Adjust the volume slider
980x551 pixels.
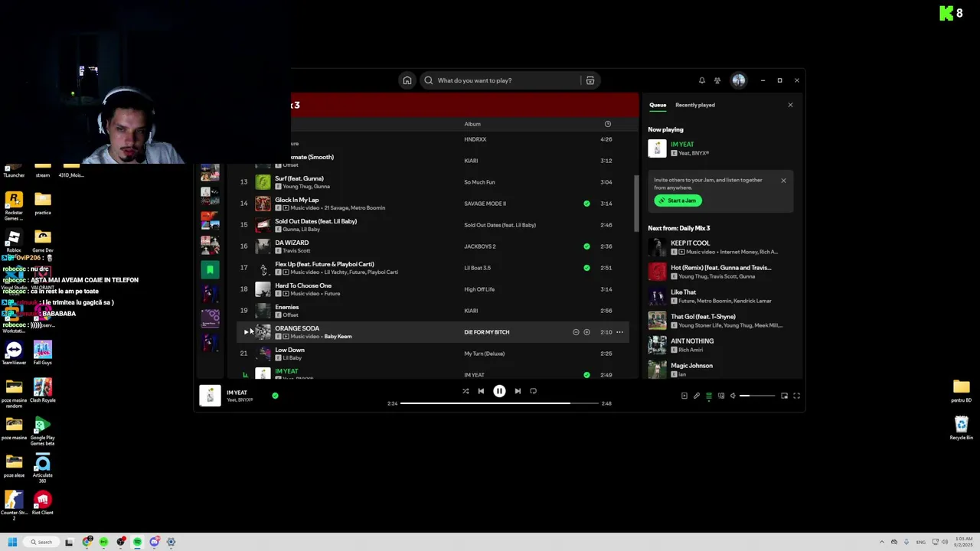tap(756, 396)
